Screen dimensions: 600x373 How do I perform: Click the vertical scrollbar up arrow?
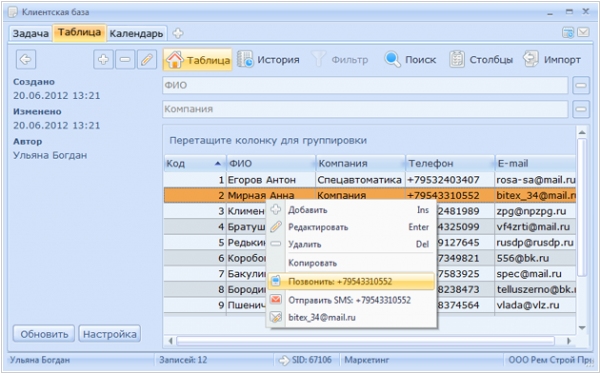tap(582, 132)
